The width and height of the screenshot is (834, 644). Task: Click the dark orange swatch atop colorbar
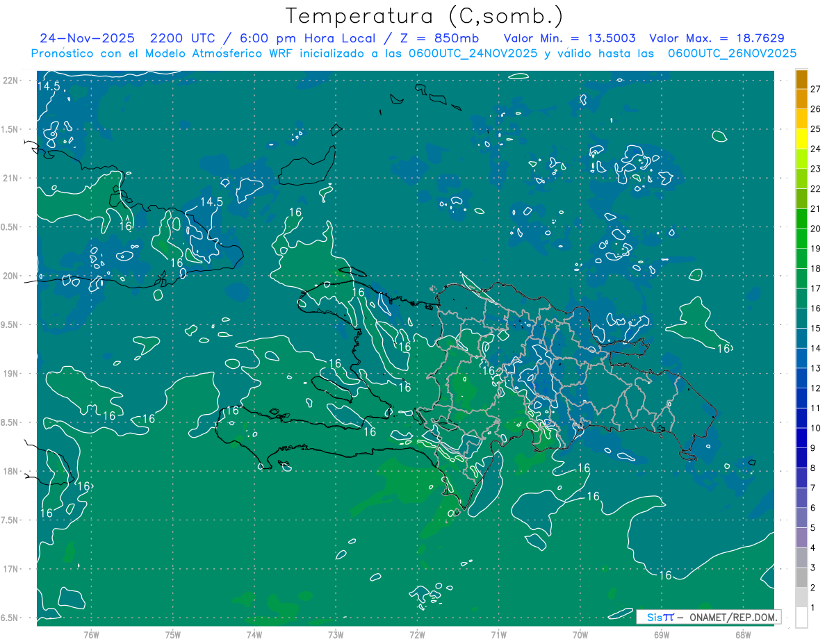[x=801, y=80]
